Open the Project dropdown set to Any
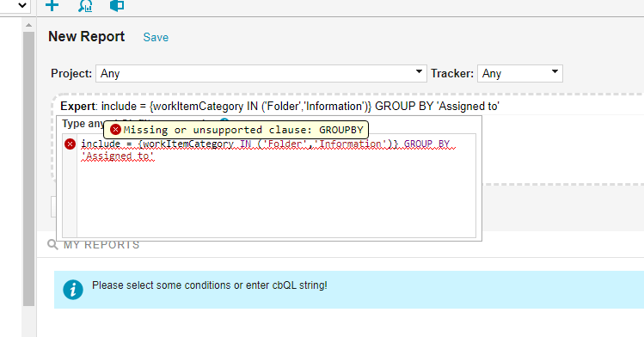This screenshot has height=337, width=644. click(x=261, y=73)
